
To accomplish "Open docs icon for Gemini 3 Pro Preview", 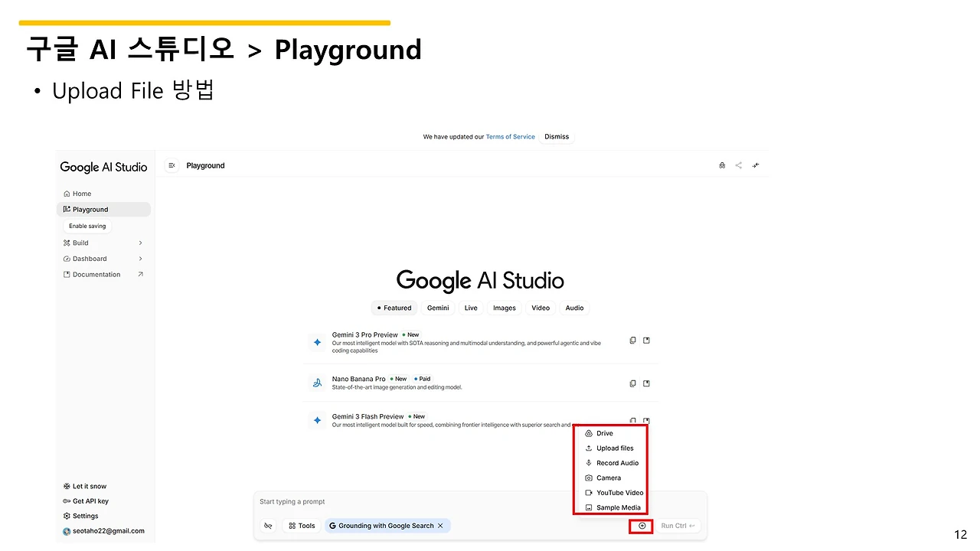I will (647, 341).
